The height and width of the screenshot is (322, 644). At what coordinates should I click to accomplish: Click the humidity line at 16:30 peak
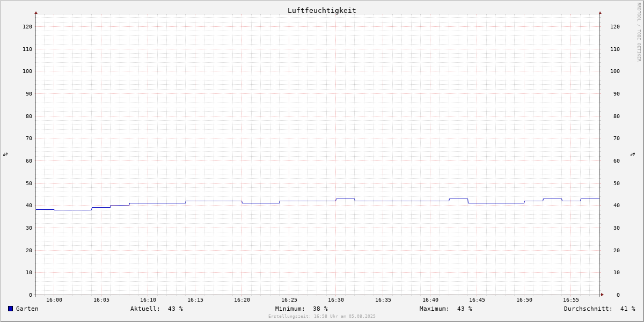pyautogui.click(x=345, y=199)
